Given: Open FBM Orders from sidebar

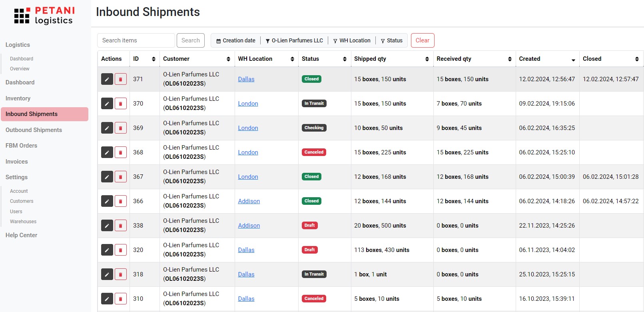Looking at the screenshot, I should pos(21,146).
